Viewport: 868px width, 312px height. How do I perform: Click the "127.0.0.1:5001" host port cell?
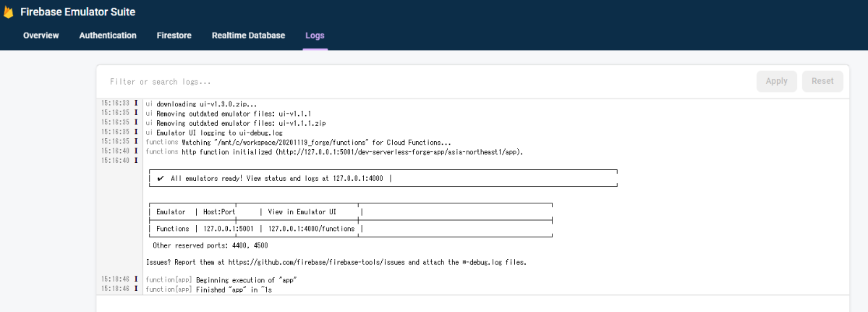229,229
